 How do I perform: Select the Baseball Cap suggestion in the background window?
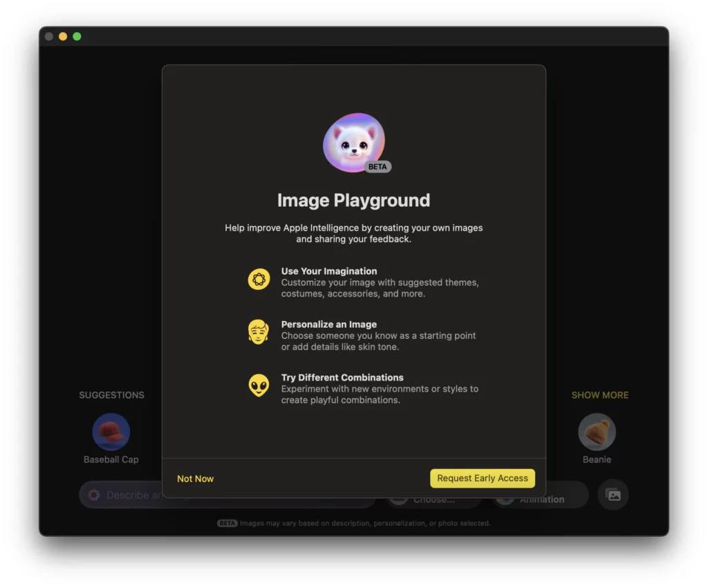tap(111, 438)
